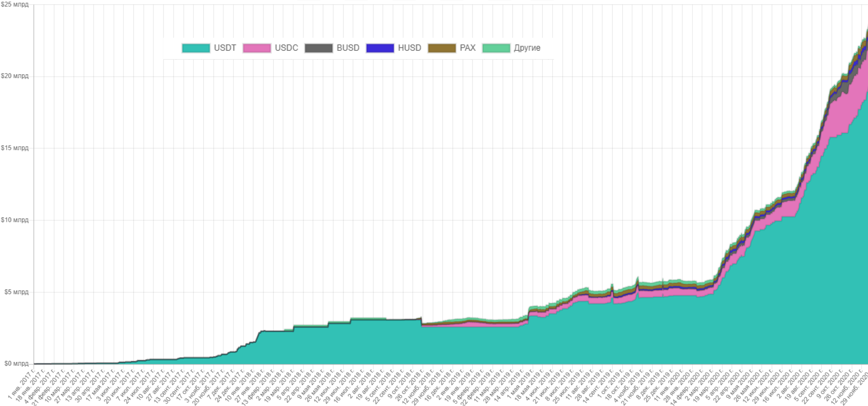
Task: Click the $15 млрд y-axis label
Action: (15, 148)
